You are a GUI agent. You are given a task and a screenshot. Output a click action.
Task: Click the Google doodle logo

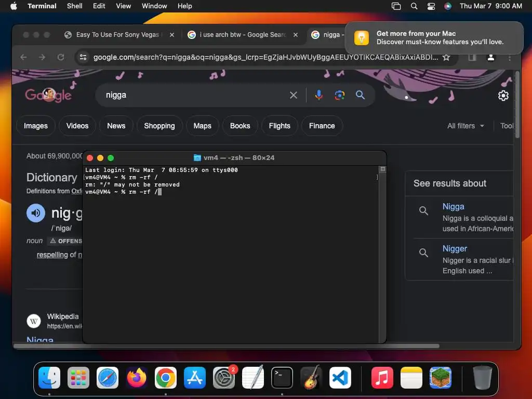click(x=48, y=95)
